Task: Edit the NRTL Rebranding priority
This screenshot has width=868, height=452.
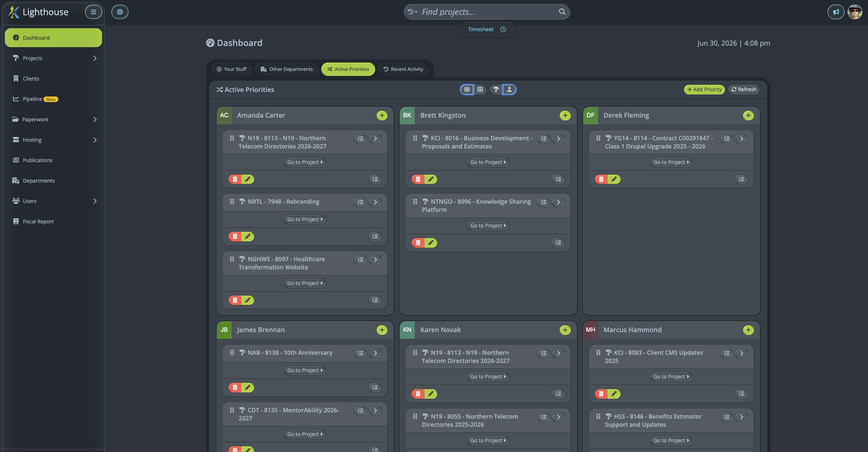Action: pos(248,236)
